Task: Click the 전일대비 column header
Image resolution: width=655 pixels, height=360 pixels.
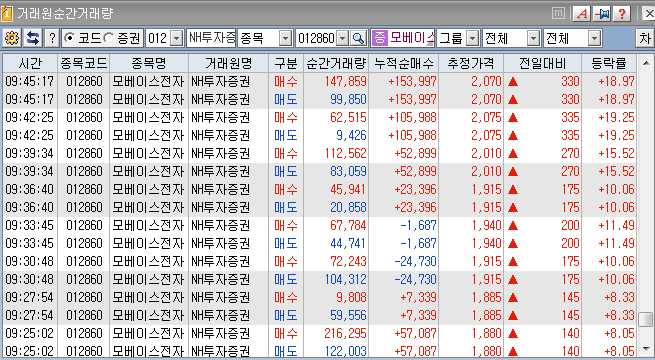Action: click(543, 63)
